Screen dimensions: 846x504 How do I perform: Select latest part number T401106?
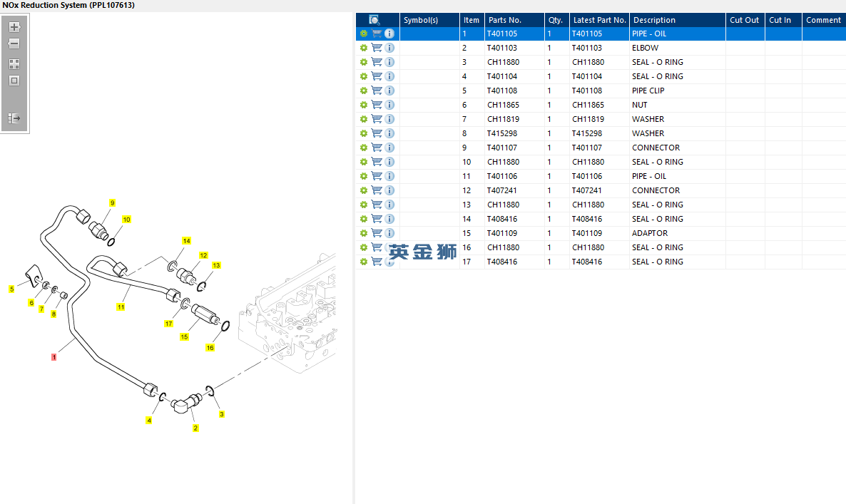click(587, 176)
